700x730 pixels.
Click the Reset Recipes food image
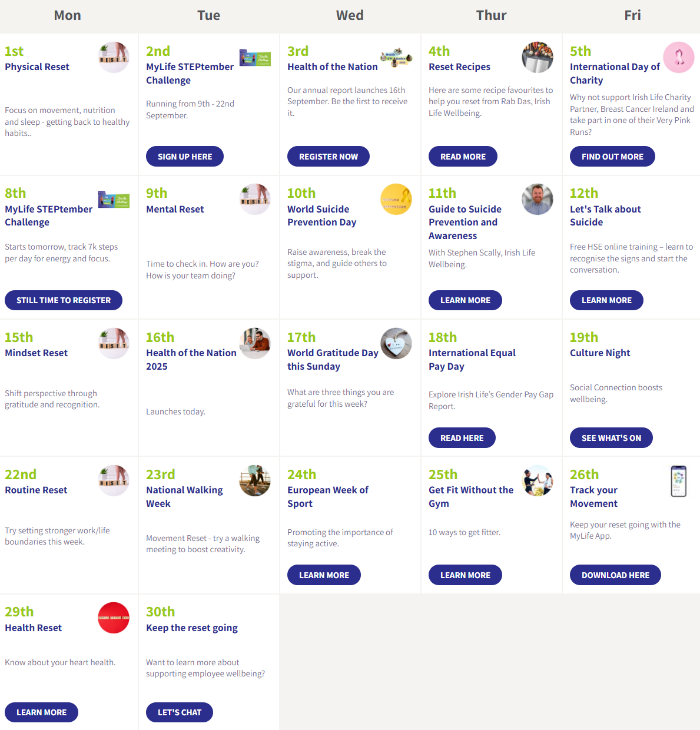click(538, 57)
